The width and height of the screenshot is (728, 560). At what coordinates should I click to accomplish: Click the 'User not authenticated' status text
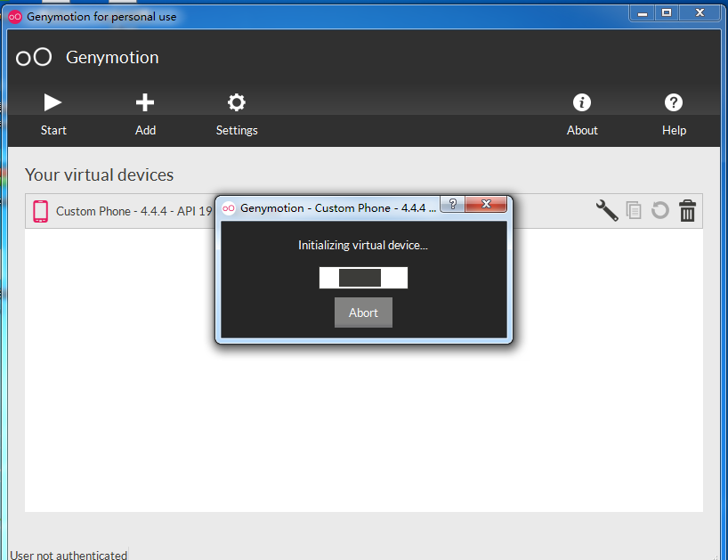point(69,555)
